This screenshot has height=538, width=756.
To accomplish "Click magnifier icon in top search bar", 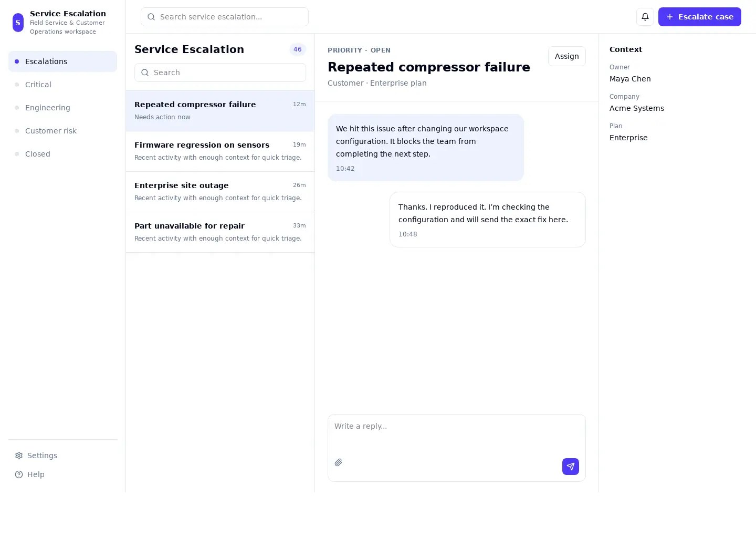I will [151, 17].
